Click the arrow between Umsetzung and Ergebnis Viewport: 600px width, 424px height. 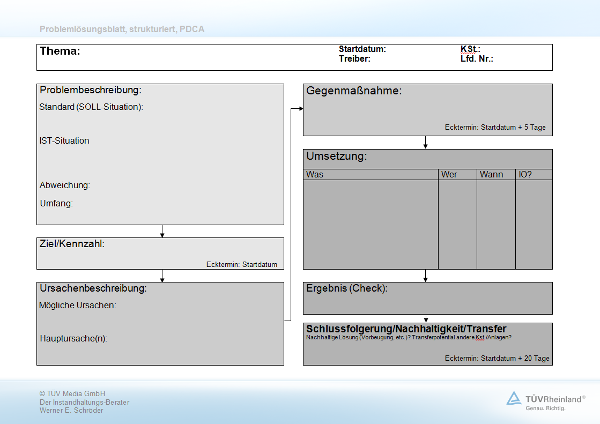[x=426, y=275]
